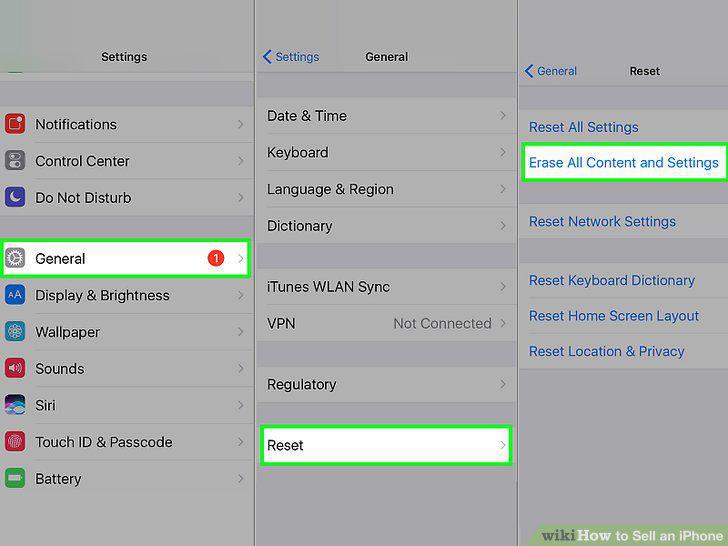Screen dimensions: 728x546
Task: Expand the Sounds row chevron
Action: (x=240, y=368)
